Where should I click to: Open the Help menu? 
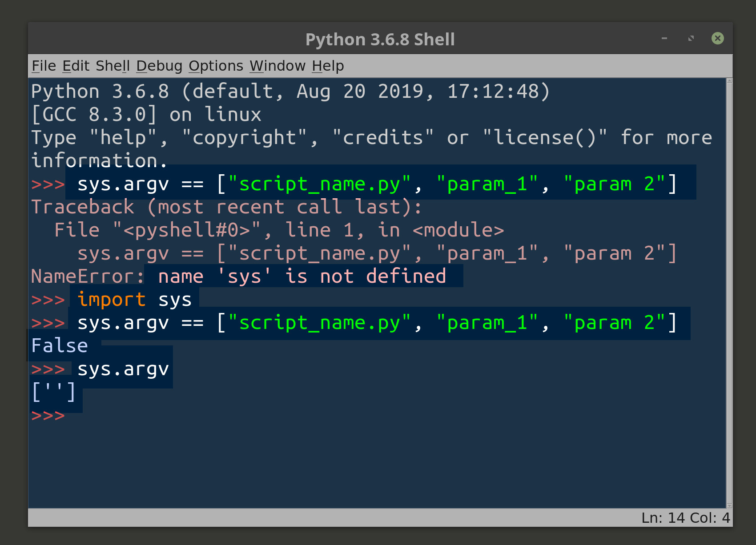click(x=328, y=65)
